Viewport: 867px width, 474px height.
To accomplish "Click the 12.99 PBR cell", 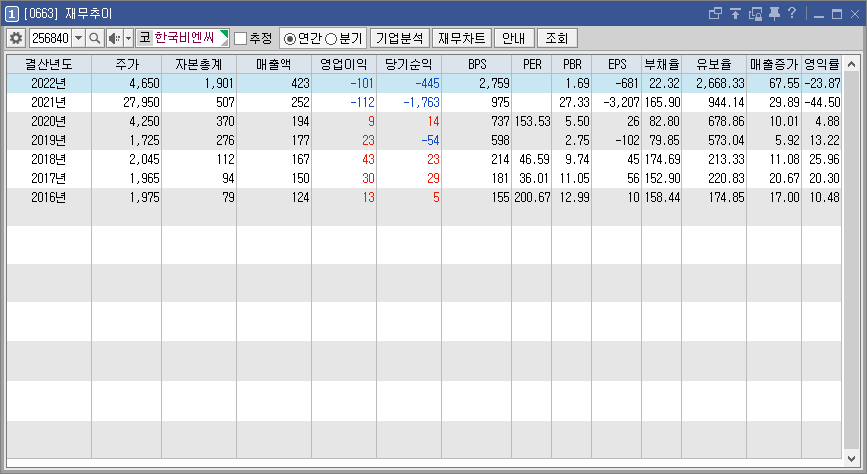I will tap(572, 197).
